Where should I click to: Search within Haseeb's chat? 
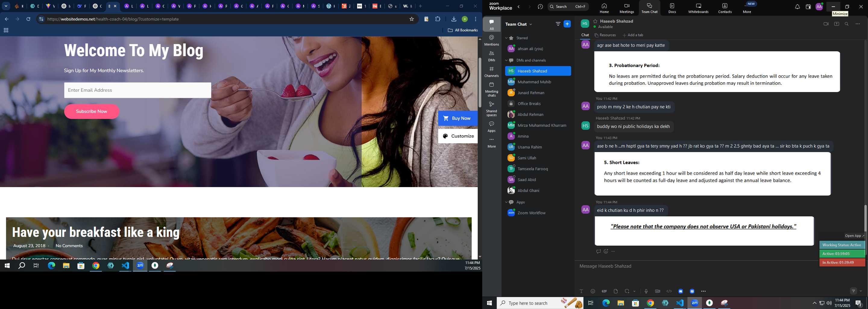click(x=846, y=24)
